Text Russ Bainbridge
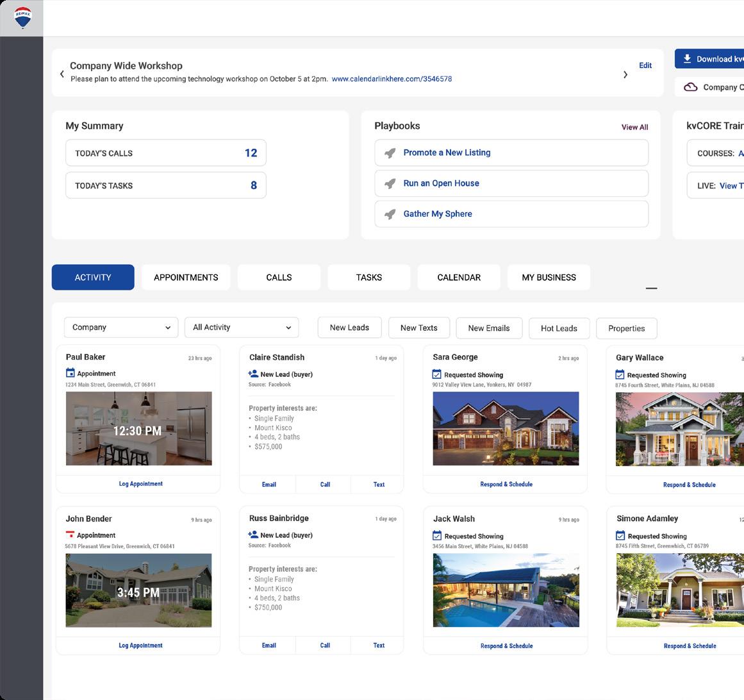744x700 pixels. (x=379, y=646)
